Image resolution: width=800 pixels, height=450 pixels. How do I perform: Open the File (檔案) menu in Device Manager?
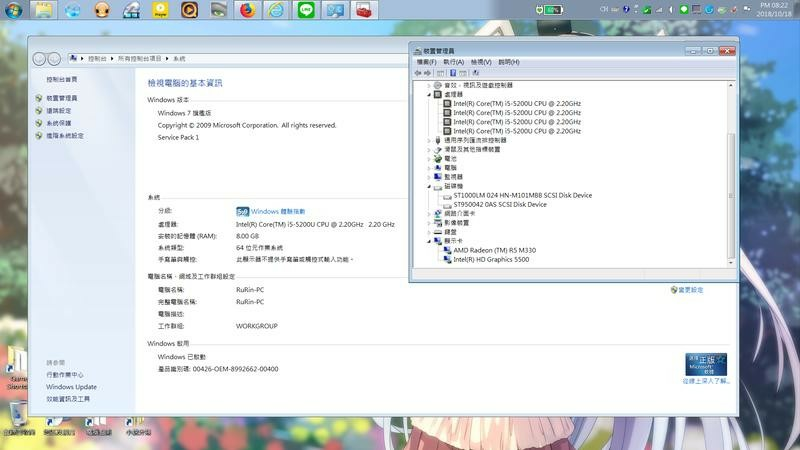coord(426,62)
